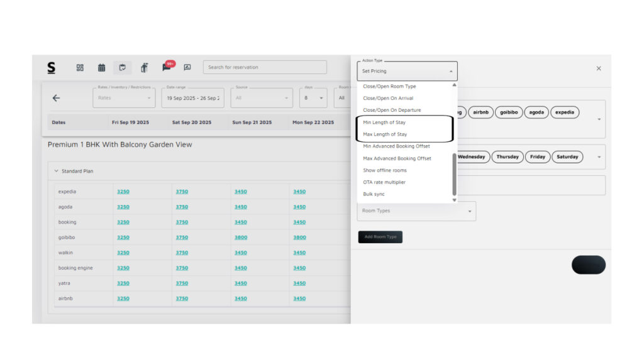The image size is (644, 362).
Task: Open the Room Types dropdown
Action: point(416,211)
